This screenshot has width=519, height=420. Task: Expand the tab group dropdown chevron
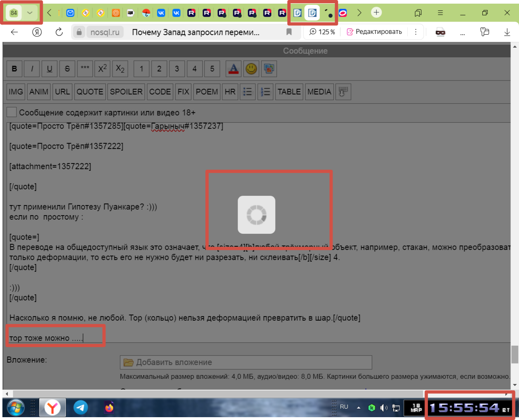(x=29, y=13)
